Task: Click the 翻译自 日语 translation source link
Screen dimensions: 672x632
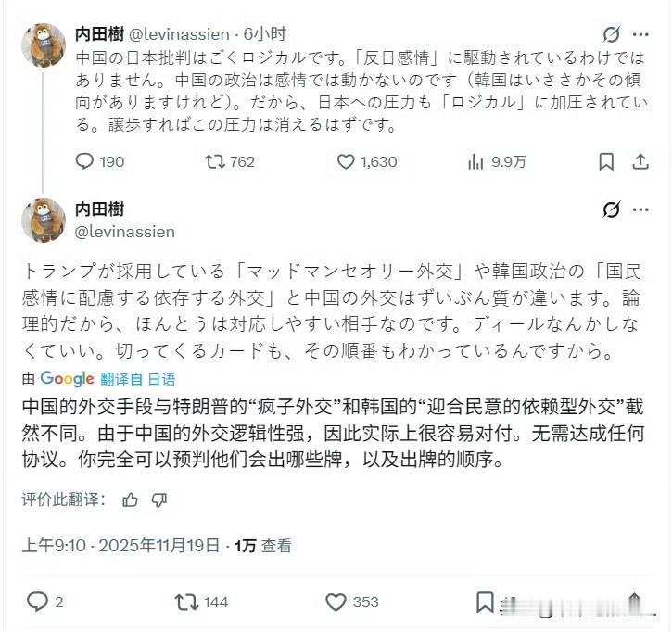Action: (137, 378)
